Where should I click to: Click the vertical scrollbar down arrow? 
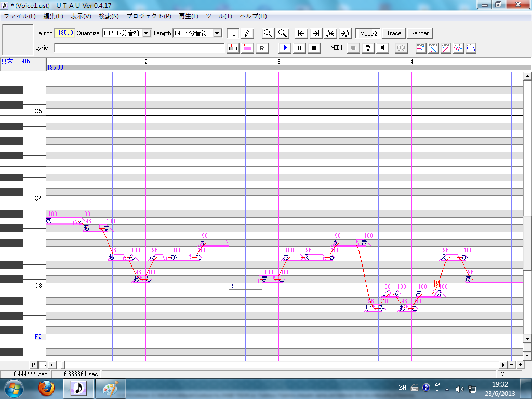pos(527,338)
